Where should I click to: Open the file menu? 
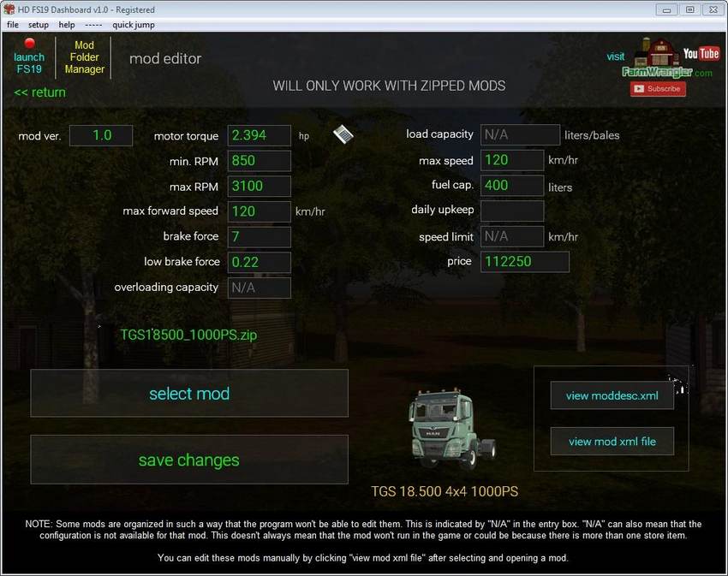[x=13, y=25]
